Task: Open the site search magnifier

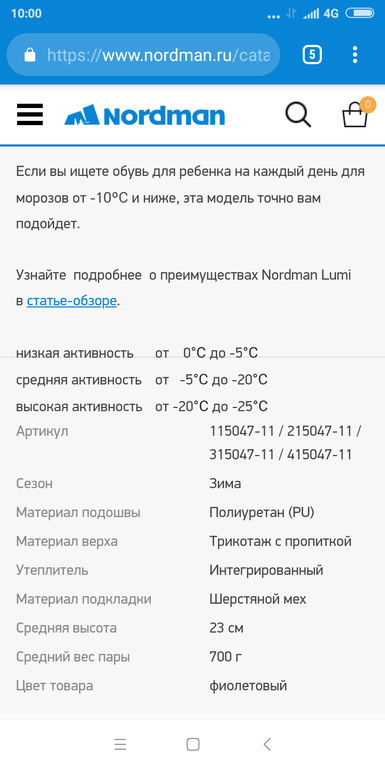Action: pos(298,114)
